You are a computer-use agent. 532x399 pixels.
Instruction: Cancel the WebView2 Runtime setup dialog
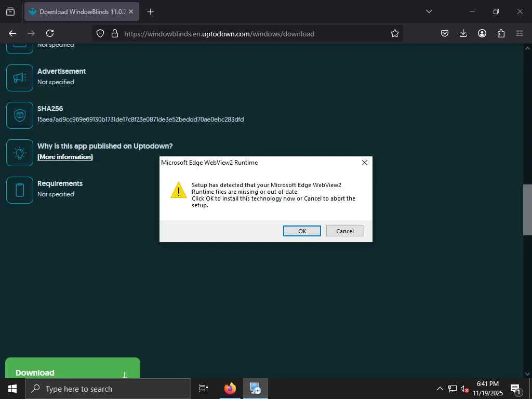point(345,231)
